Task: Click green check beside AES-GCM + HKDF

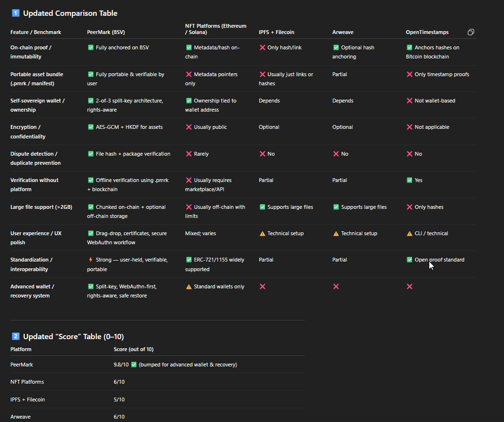Action: click(91, 127)
